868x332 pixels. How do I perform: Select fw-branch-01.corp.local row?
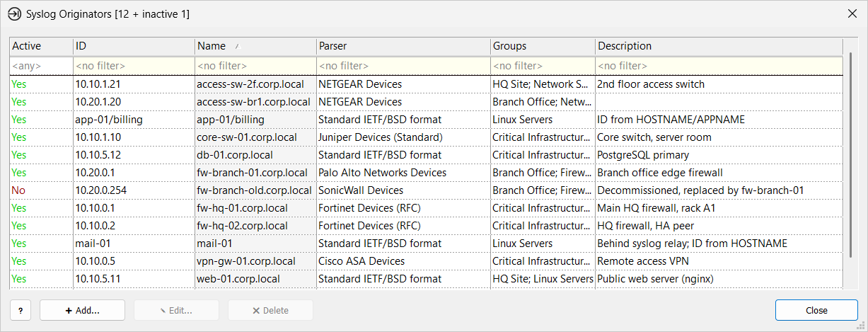[x=426, y=173]
